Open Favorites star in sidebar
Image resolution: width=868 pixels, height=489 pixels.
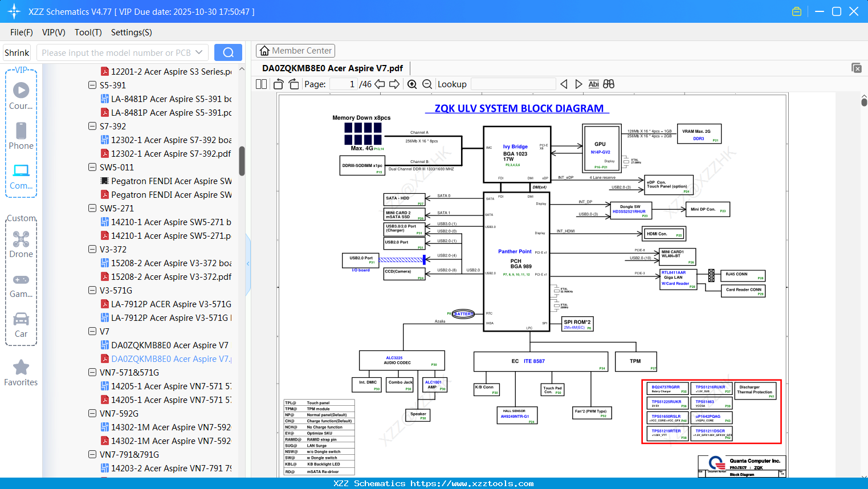21,373
